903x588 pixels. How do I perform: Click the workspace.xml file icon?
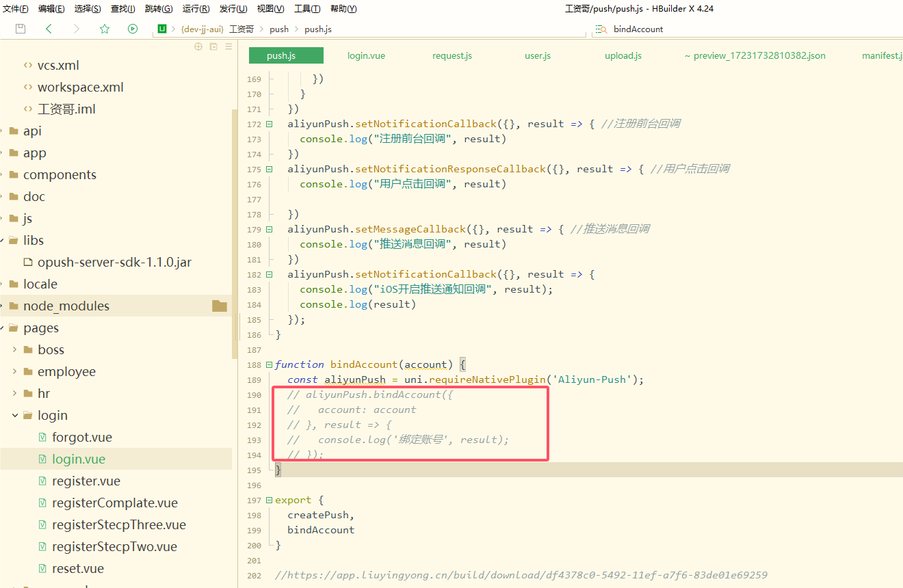(28, 88)
